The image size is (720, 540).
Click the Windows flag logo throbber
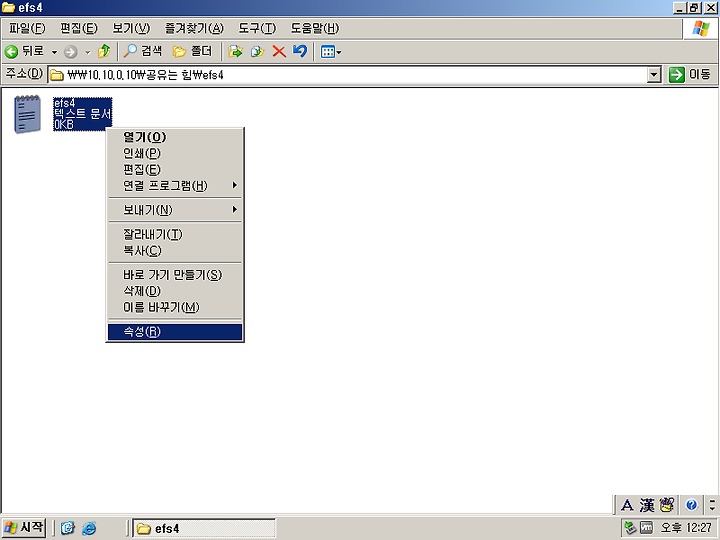[701, 28]
